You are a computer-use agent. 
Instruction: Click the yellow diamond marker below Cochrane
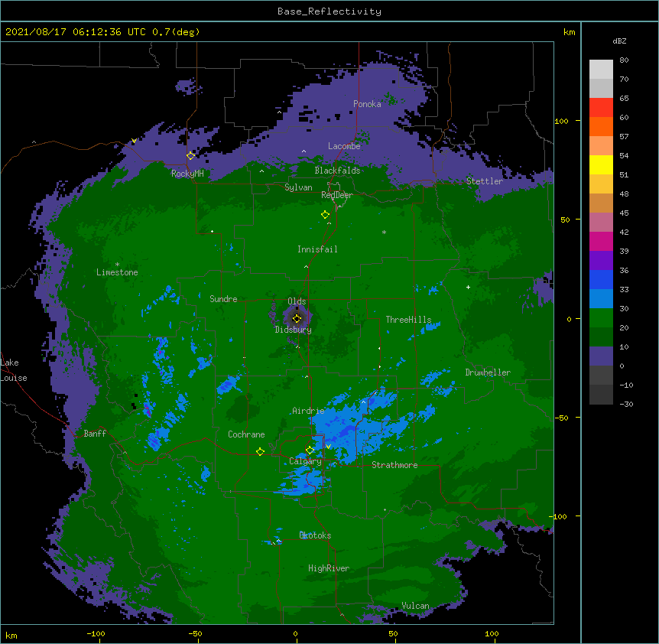[x=260, y=451]
